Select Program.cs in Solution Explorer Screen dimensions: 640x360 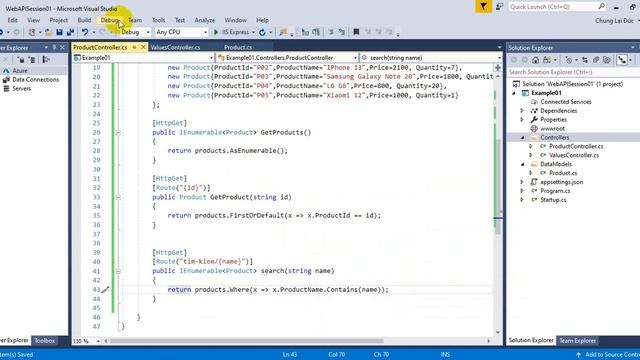(555, 191)
